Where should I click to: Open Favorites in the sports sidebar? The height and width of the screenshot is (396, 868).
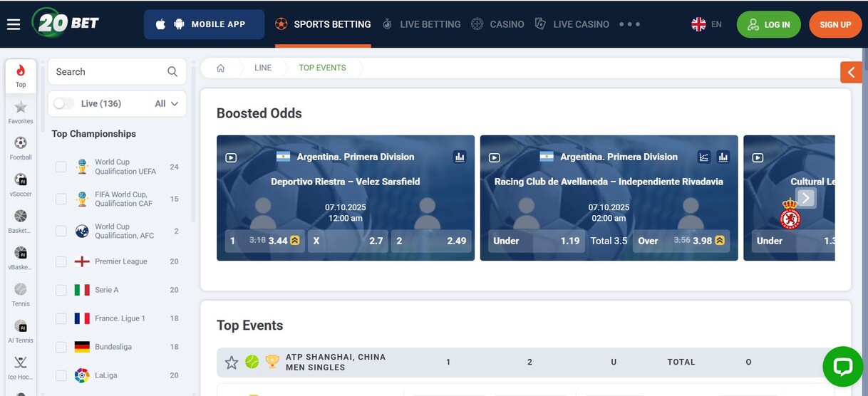(21, 112)
